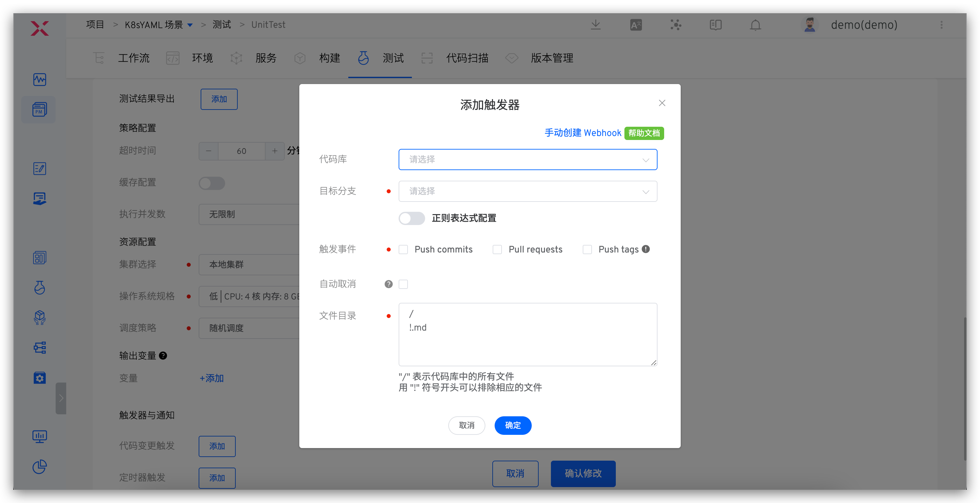Select the PM project management sidebar icon
This screenshot has height=503, width=980.
click(x=39, y=110)
